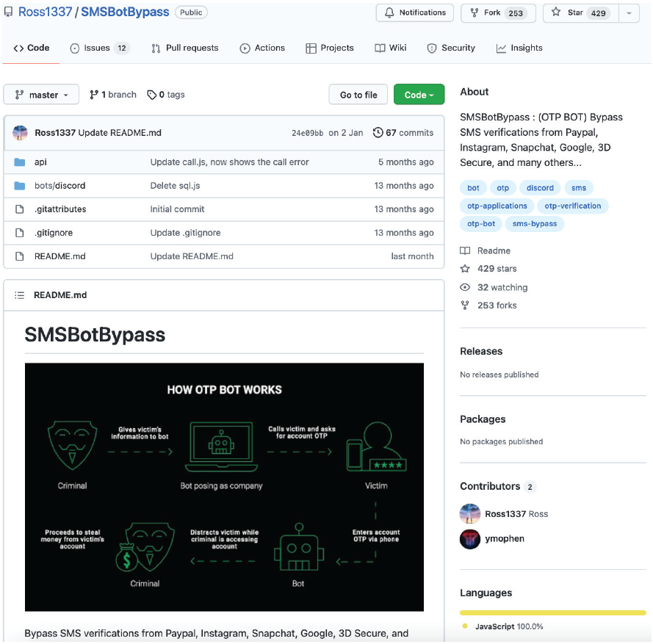Open the Insights tab
Viewport: 653px width, 644px height.
[519, 48]
